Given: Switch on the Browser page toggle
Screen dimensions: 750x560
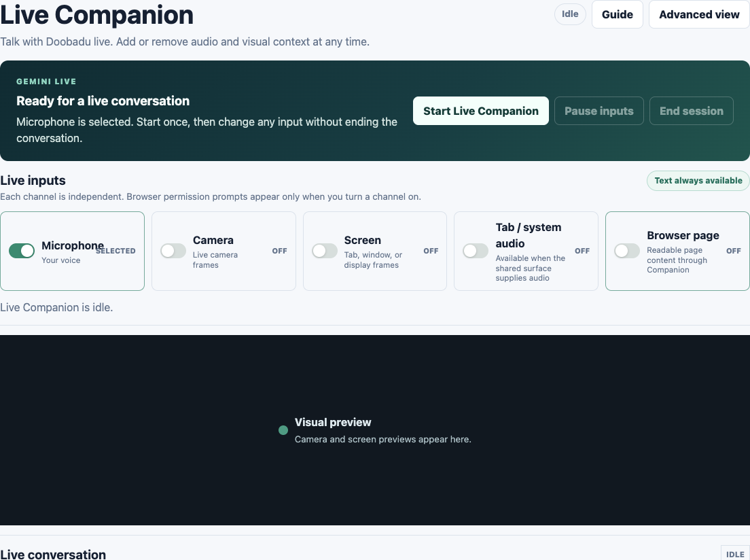Looking at the screenshot, I should (x=626, y=251).
